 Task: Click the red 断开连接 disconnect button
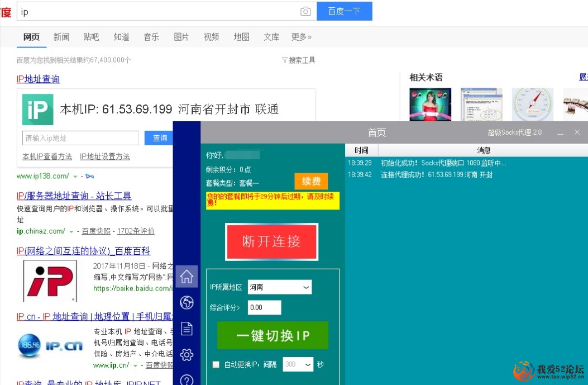coord(271,241)
